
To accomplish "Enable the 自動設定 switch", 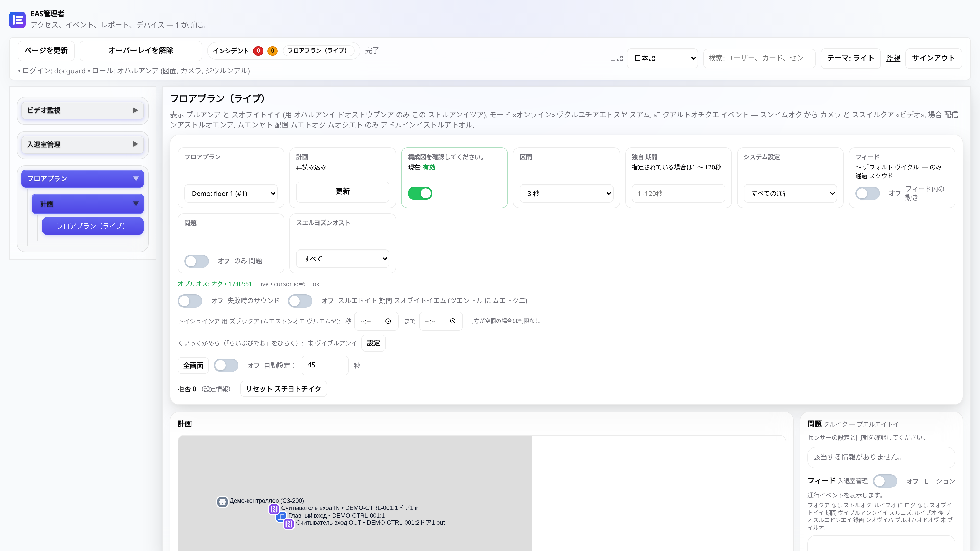I will click(226, 366).
